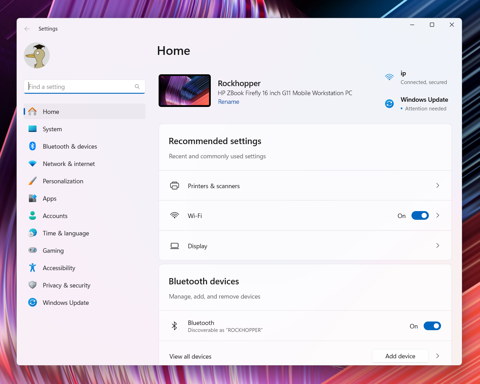Click the Rockhopper device name
Viewport: 480px width, 384px height.
click(x=239, y=83)
